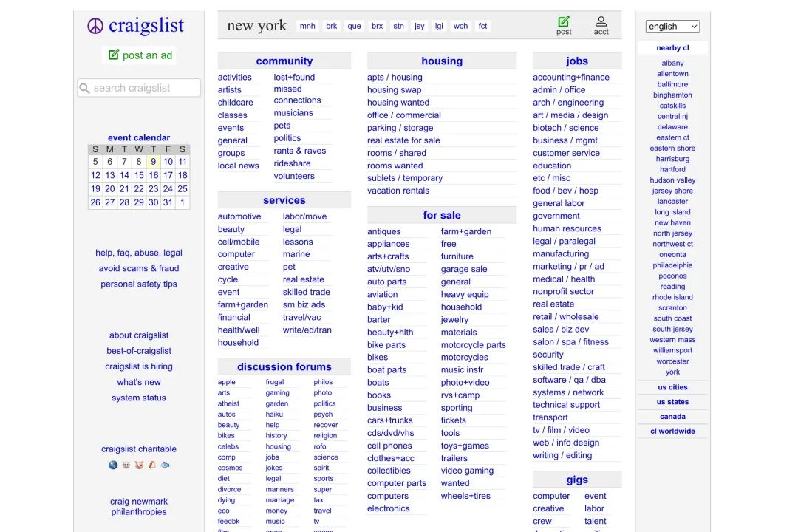
Task: Select day 24 in the event calendar
Action: pos(168,189)
